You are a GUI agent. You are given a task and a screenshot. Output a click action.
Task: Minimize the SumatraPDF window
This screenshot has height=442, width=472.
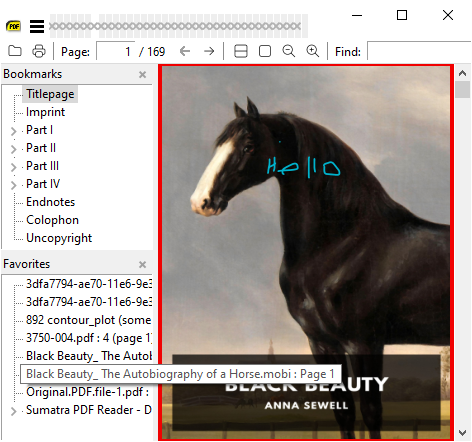point(357,15)
